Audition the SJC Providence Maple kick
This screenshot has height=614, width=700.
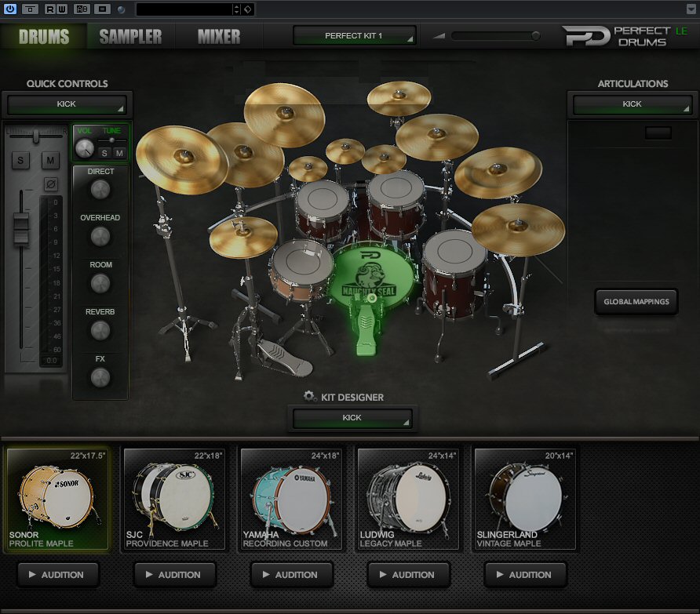tap(175, 574)
